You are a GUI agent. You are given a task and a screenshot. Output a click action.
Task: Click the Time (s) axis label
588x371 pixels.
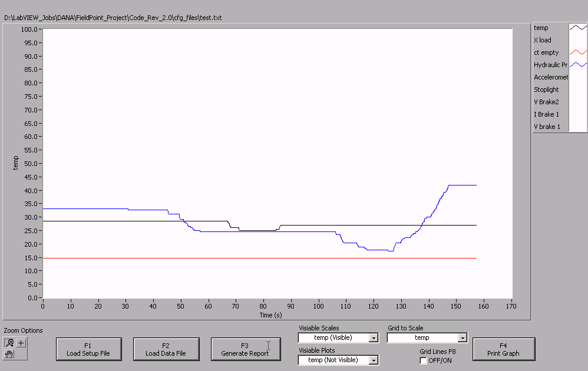(x=271, y=315)
